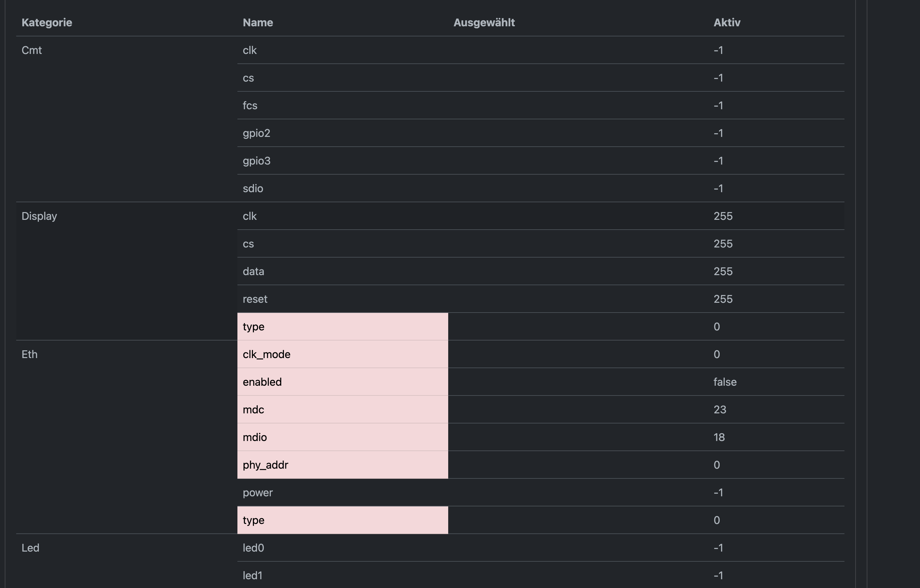Click the gpio2 row

click(x=256, y=133)
